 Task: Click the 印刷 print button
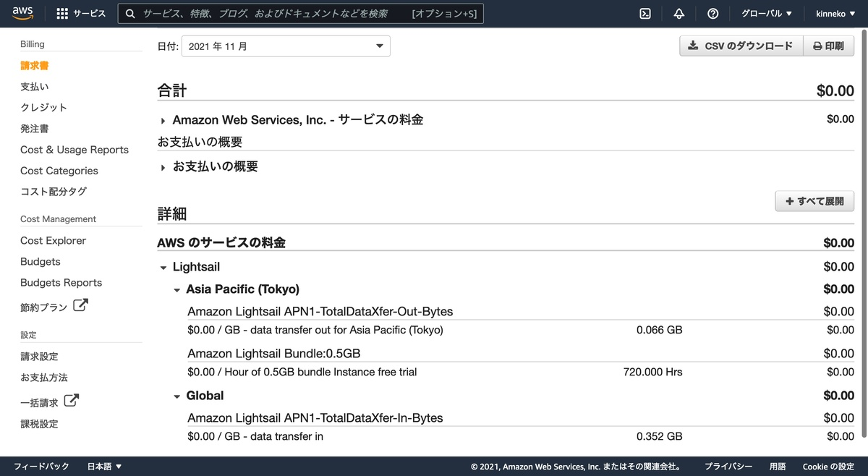(x=829, y=46)
